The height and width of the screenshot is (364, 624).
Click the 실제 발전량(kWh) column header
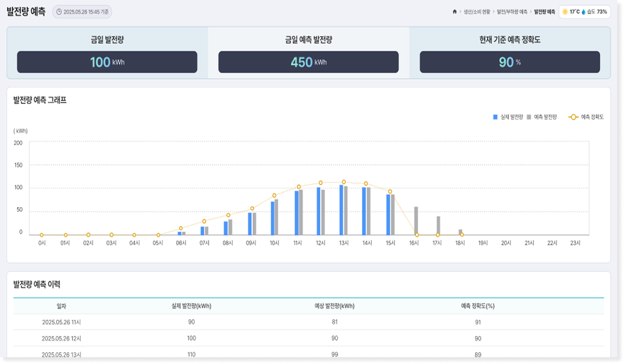tap(192, 306)
